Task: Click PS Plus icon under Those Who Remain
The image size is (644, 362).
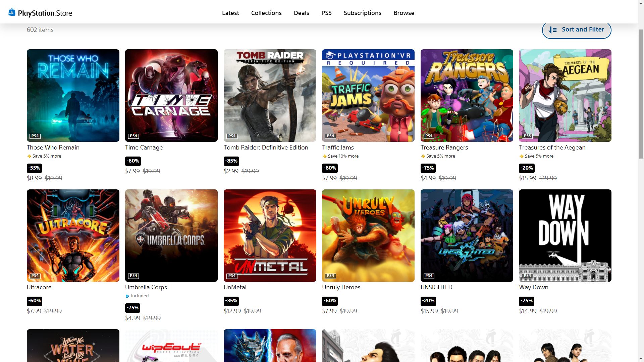Action: pyautogui.click(x=29, y=156)
